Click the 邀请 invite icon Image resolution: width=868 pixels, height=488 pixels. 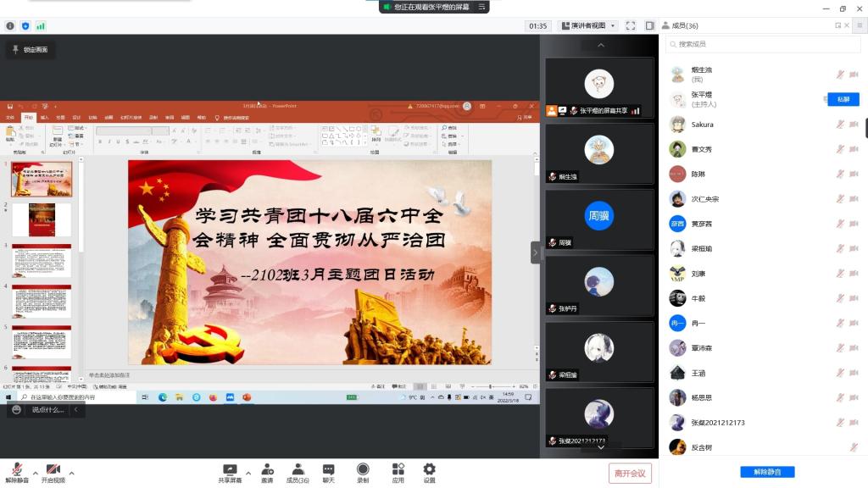click(x=267, y=473)
